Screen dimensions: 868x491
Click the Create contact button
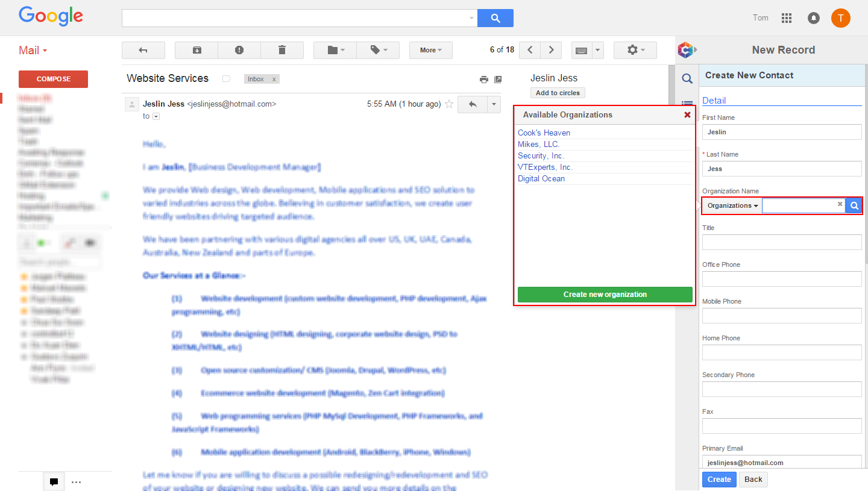(719, 480)
